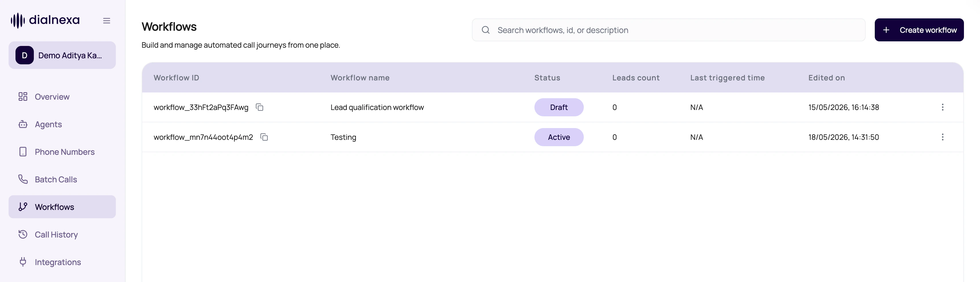Click edited date 15/05/2026, 16:14:38
Image resolution: width=980 pixels, height=282 pixels.
click(x=844, y=107)
